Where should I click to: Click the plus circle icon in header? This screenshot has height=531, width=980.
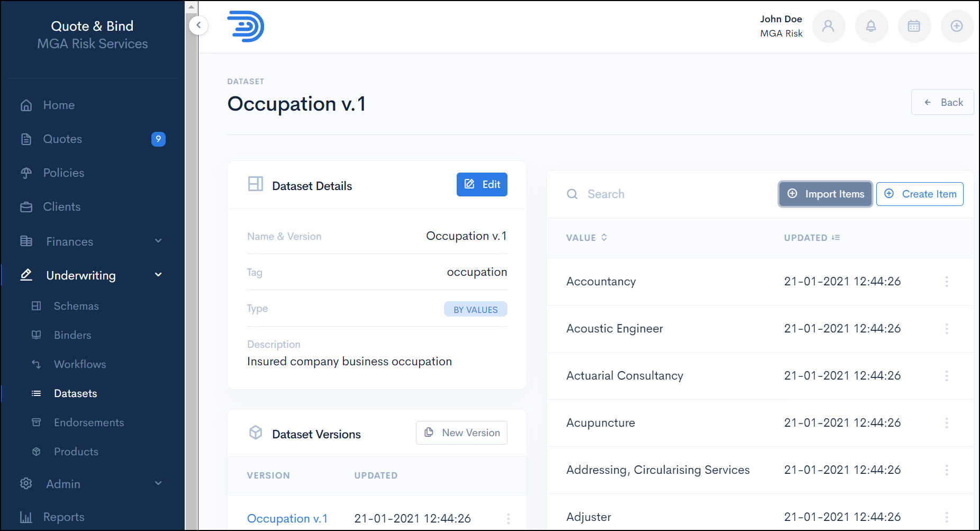tap(957, 26)
